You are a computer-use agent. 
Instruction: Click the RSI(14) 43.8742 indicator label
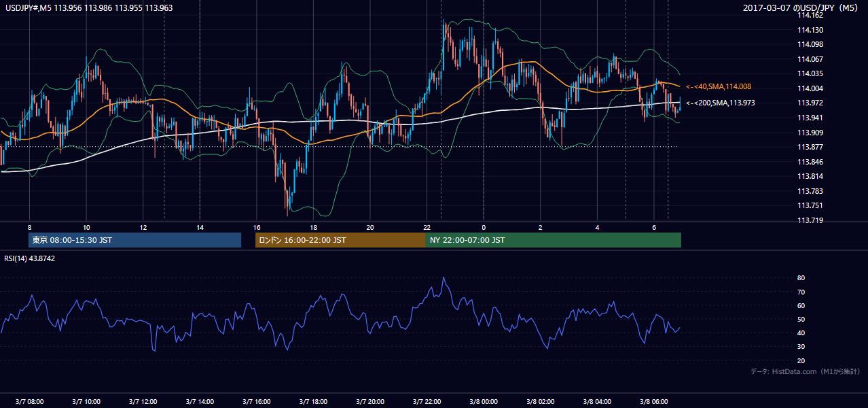pyautogui.click(x=29, y=258)
